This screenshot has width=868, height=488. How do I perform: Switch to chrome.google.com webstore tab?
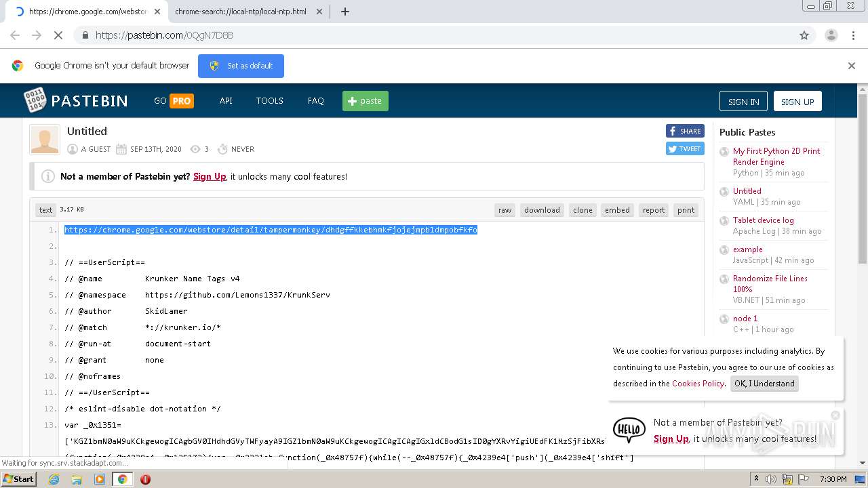[88, 12]
